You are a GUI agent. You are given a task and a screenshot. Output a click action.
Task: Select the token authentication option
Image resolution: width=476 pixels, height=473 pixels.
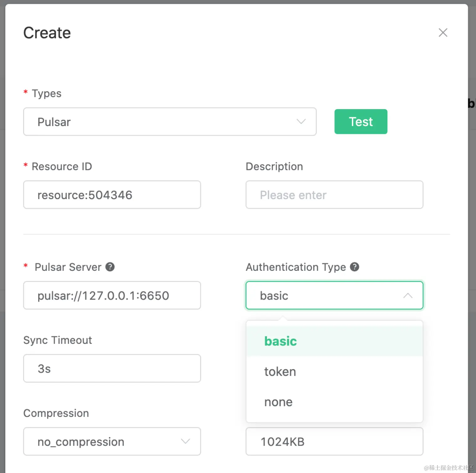click(334, 371)
